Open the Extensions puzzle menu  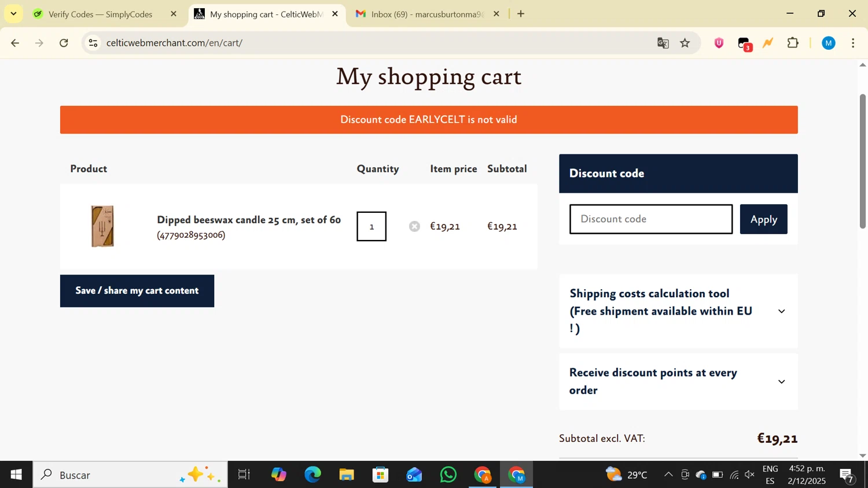coord(793,43)
